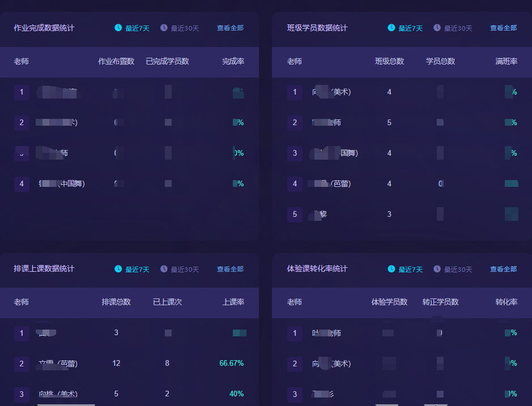Click 老师 header in 作业完成数据统计
532x406 pixels.
click(21, 61)
